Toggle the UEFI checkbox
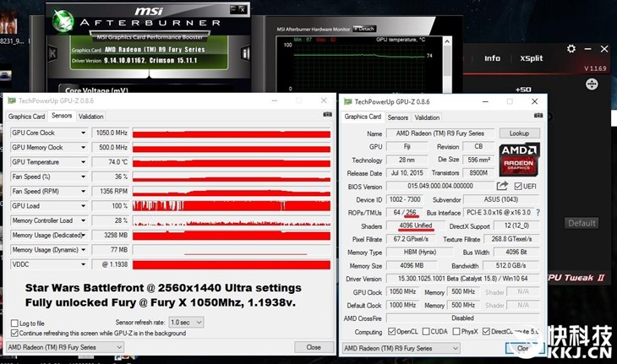 tap(518, 186)
